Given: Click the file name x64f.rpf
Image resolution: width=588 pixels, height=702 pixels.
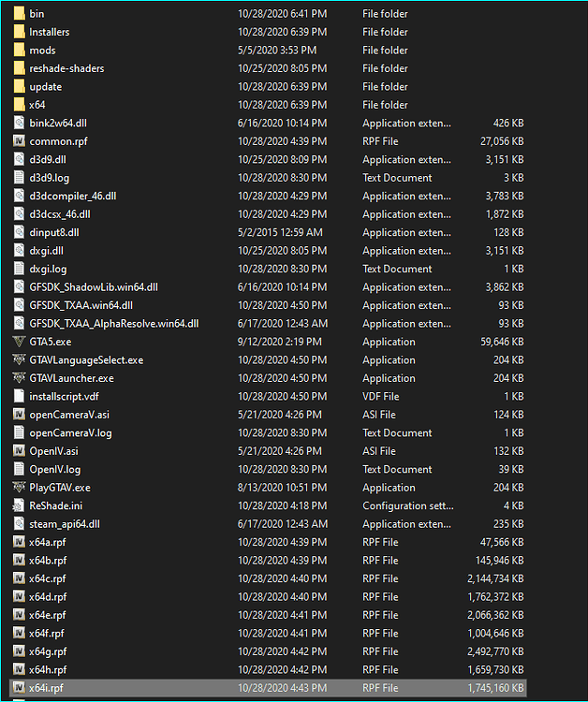Looking at the screenshot, I should tap(47, 634).
